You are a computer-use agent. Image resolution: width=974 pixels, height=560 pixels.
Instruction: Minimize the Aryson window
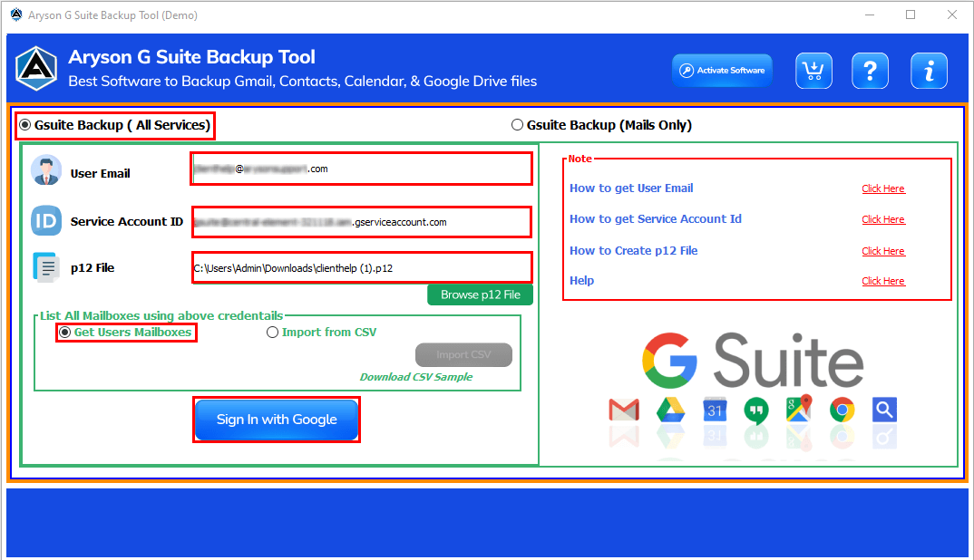870,14
